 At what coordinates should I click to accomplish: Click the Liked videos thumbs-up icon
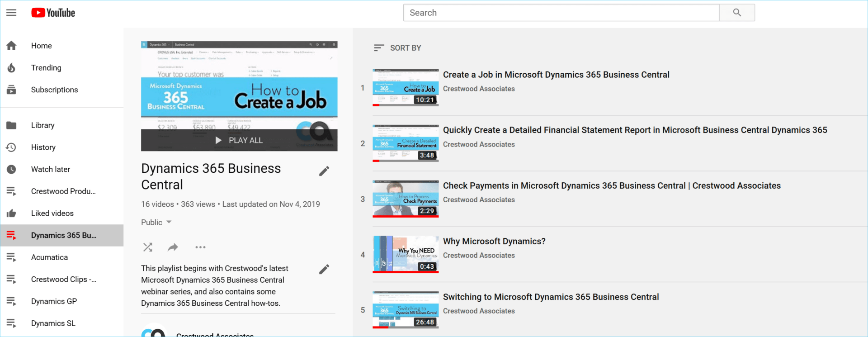pyautogui.click(x=11, y=213)
